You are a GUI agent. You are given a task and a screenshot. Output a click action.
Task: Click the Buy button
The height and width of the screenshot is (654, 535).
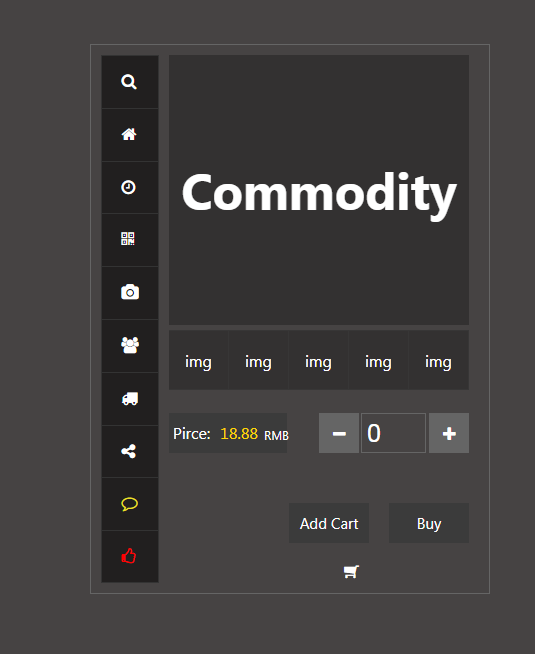[x=429, y=523]
